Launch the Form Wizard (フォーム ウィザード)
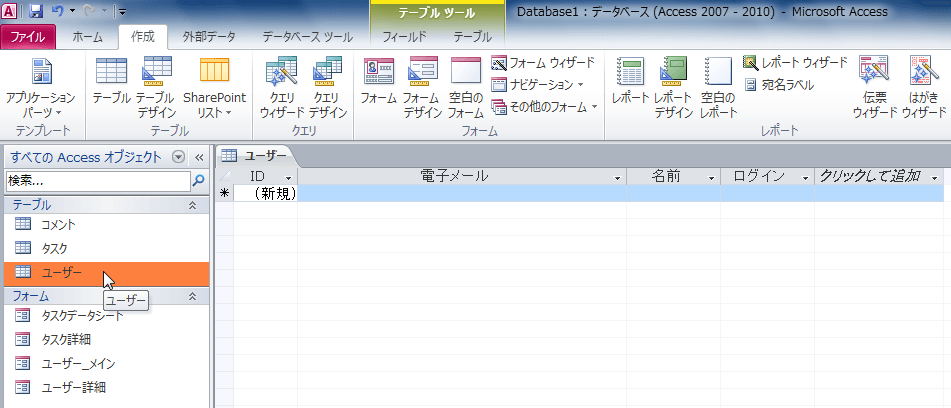 coord(543,62)
